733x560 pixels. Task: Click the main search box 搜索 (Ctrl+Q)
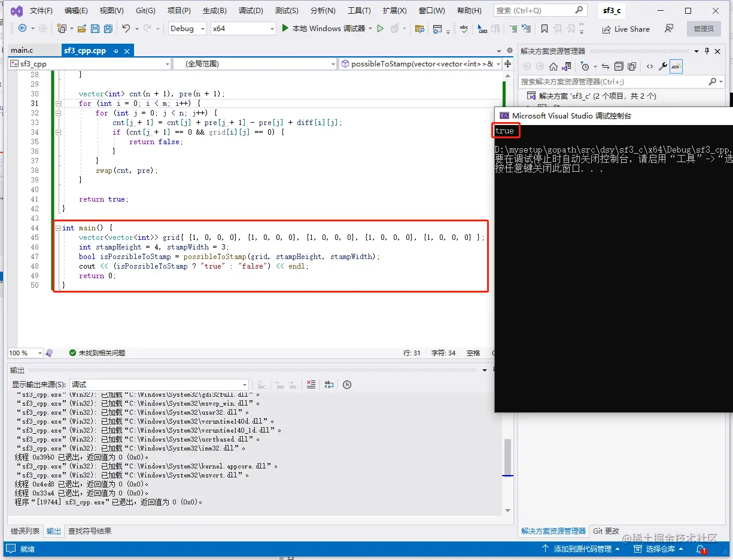[540, 11]
